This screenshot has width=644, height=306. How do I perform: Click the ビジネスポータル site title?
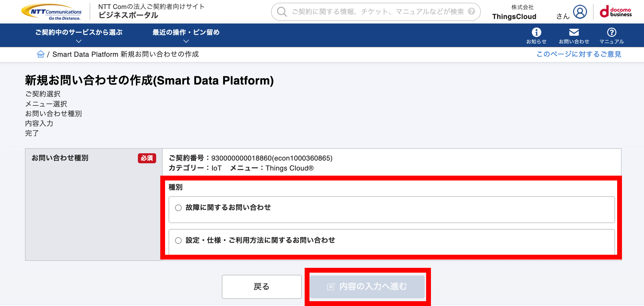click(x=128, y=15)
